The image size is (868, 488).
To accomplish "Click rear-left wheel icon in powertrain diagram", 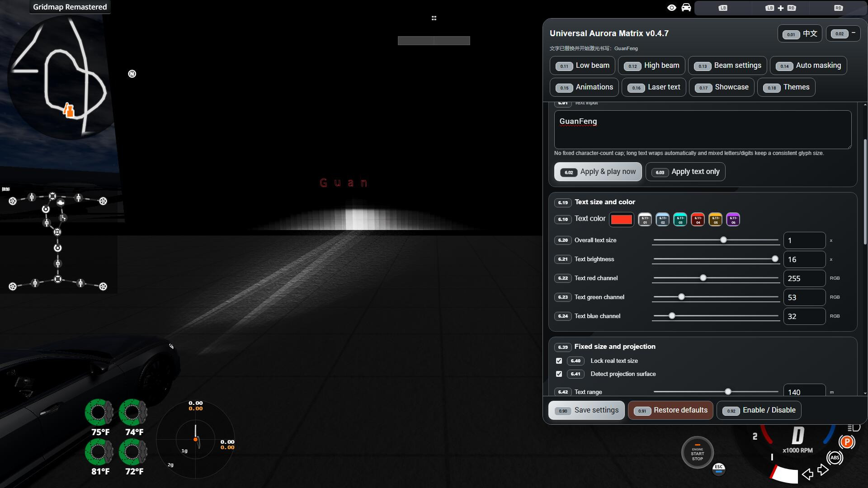I will 13,286.
